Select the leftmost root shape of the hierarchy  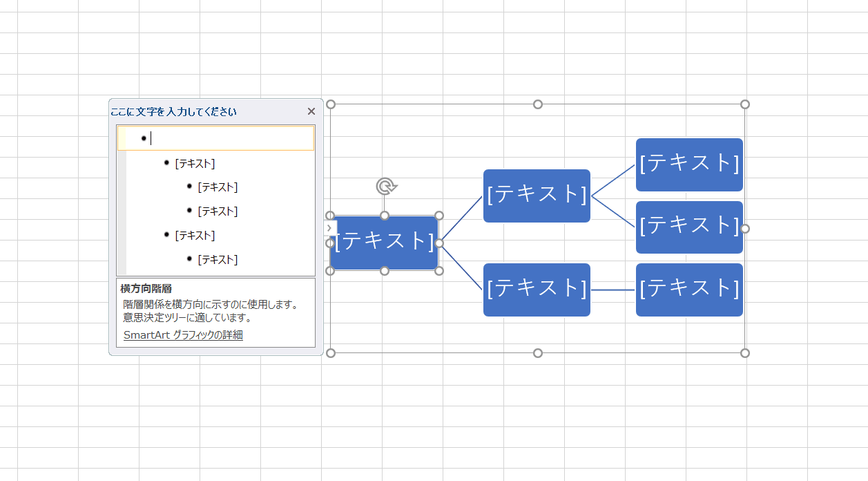click(x=384, y=242)
